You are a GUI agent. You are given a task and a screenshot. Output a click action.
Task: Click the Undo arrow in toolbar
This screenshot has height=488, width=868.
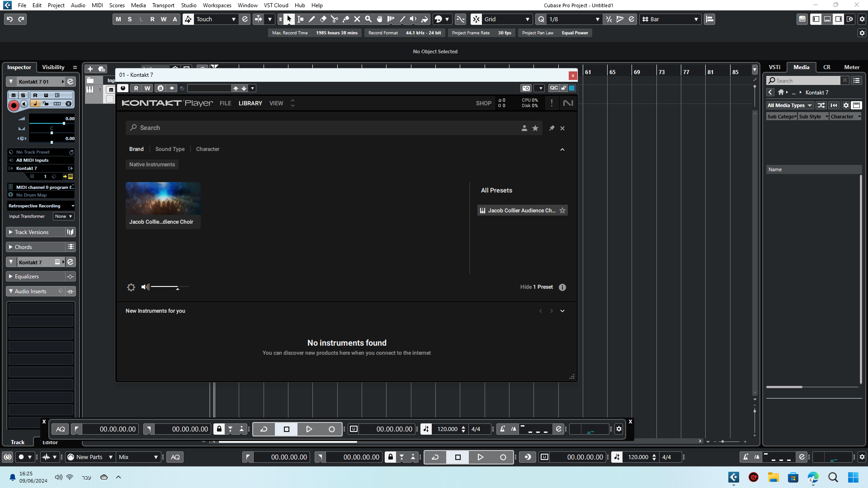pyautogui.click(x=9, y=19)
